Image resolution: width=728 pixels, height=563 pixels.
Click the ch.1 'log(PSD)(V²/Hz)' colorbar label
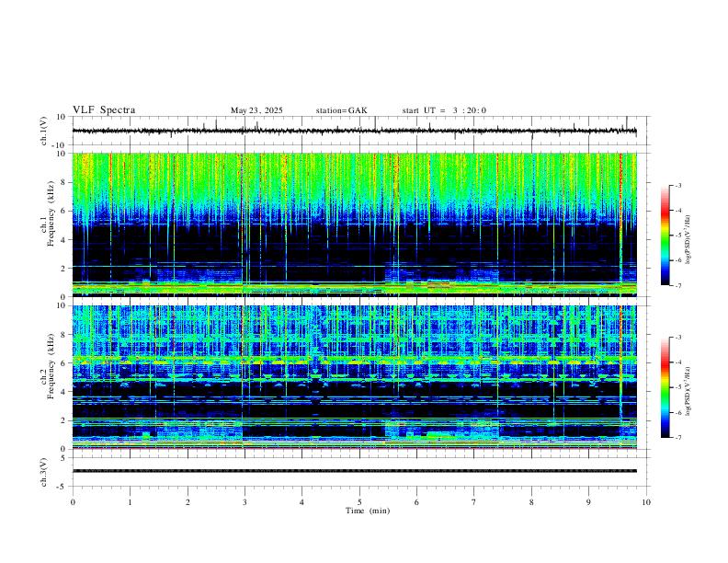point(688,239)
